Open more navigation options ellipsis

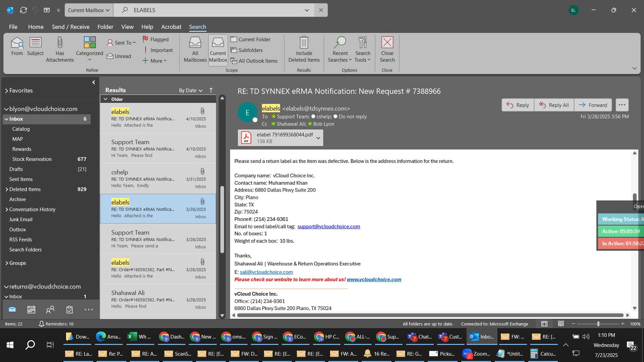click(x=89, y=310)
